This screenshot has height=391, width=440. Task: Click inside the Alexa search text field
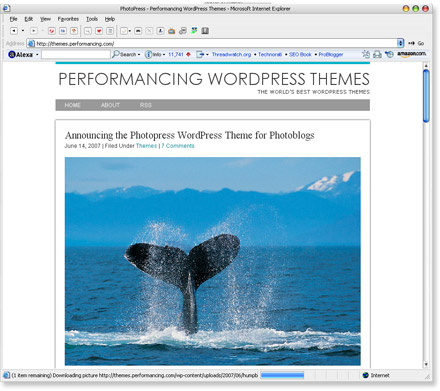[76, 54]
